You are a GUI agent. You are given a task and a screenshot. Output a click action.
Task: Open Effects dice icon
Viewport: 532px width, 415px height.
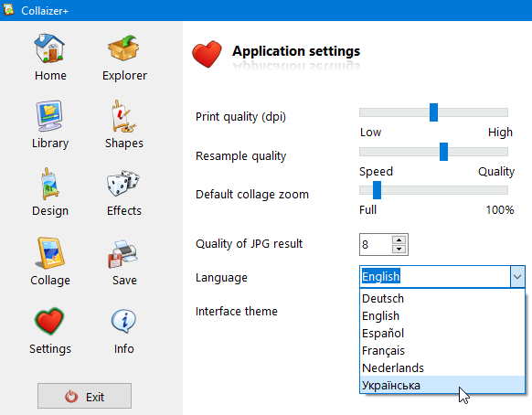[x=123, y=183]
